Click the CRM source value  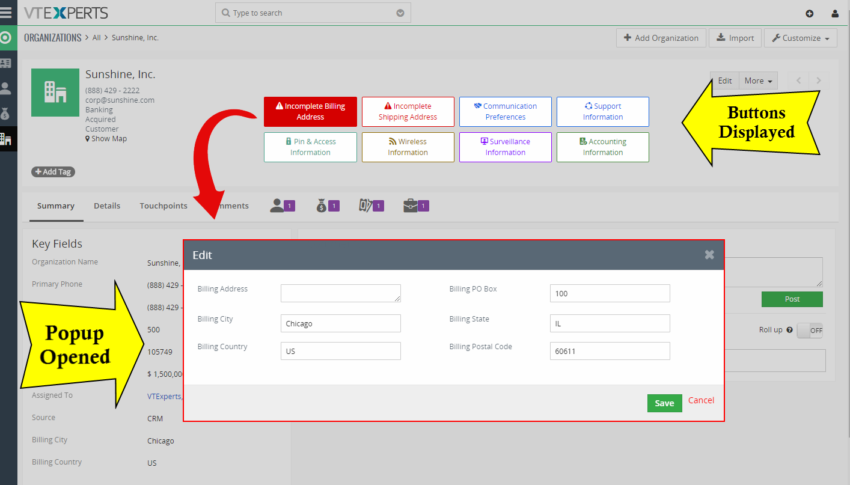pos(155,419)
